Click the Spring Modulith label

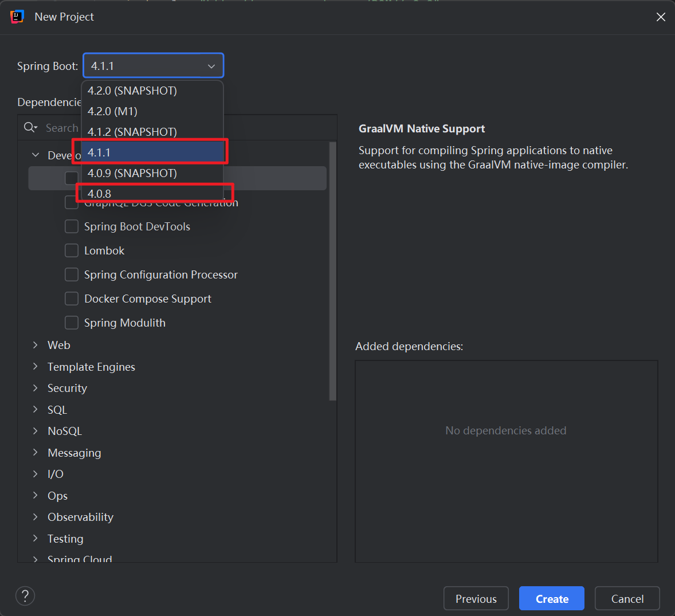pos(125,323)
